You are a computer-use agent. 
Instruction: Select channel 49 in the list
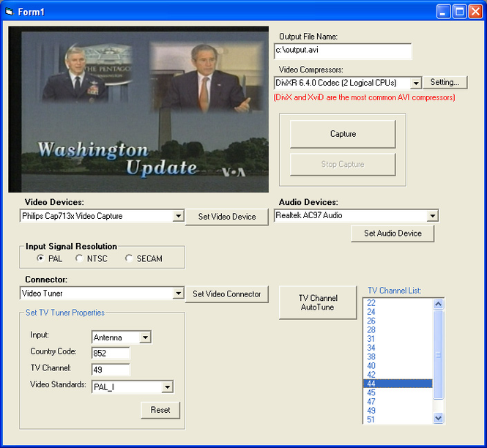coord(398,411)
